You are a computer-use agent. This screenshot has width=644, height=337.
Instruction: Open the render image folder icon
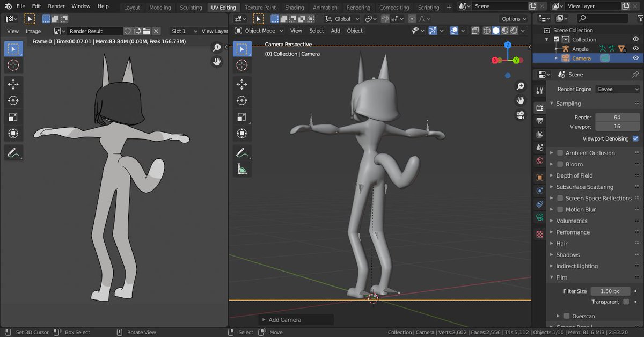click(147, 31)
